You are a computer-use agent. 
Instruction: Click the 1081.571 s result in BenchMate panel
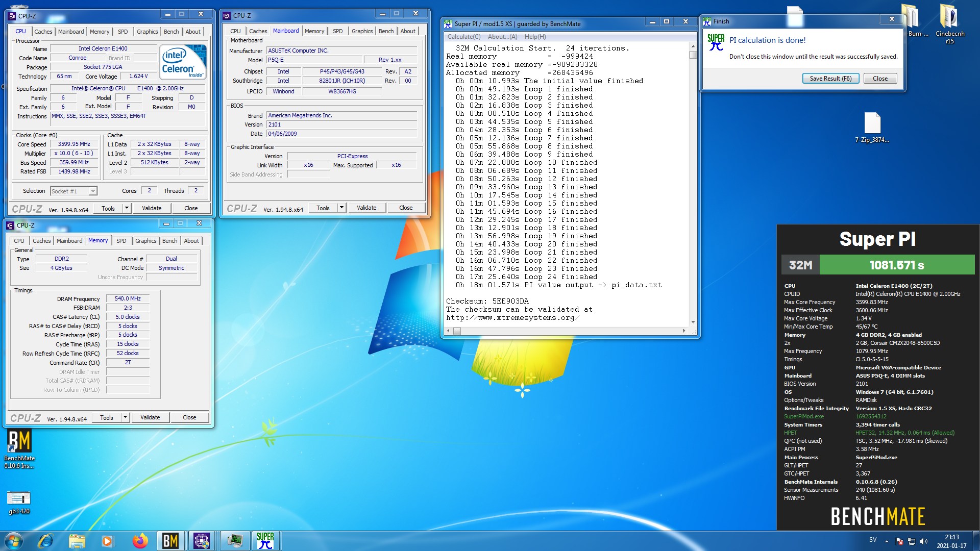(897, 265)
